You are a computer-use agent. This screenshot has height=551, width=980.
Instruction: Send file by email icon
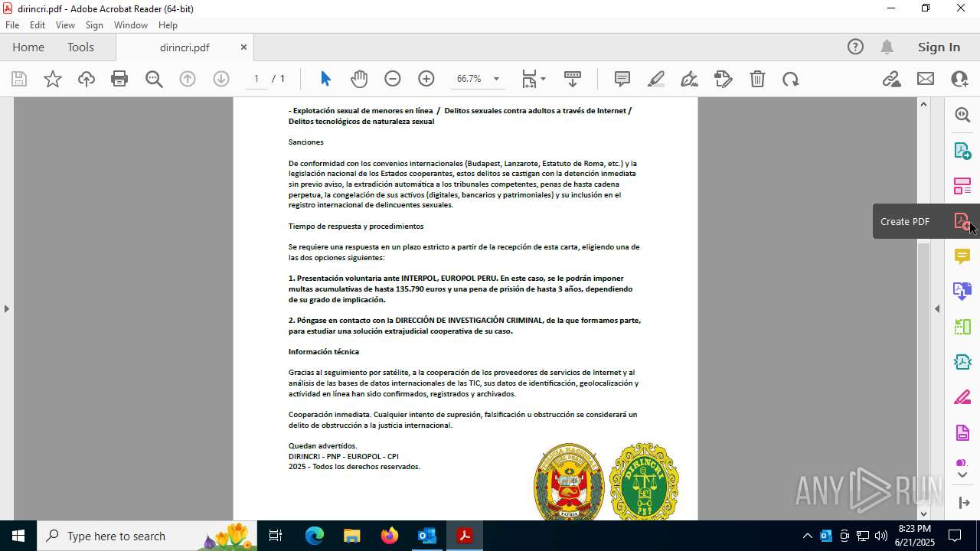pos(926,79)
